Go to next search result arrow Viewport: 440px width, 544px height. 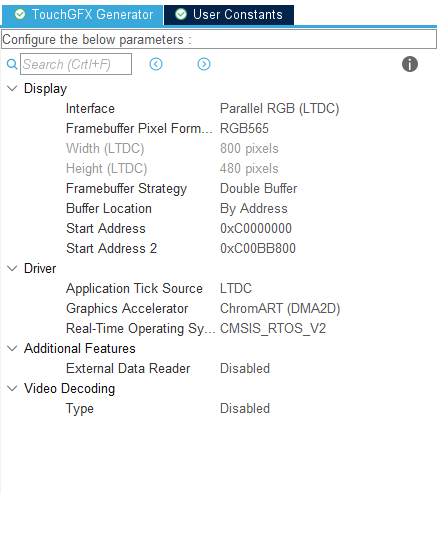point(204,64)
